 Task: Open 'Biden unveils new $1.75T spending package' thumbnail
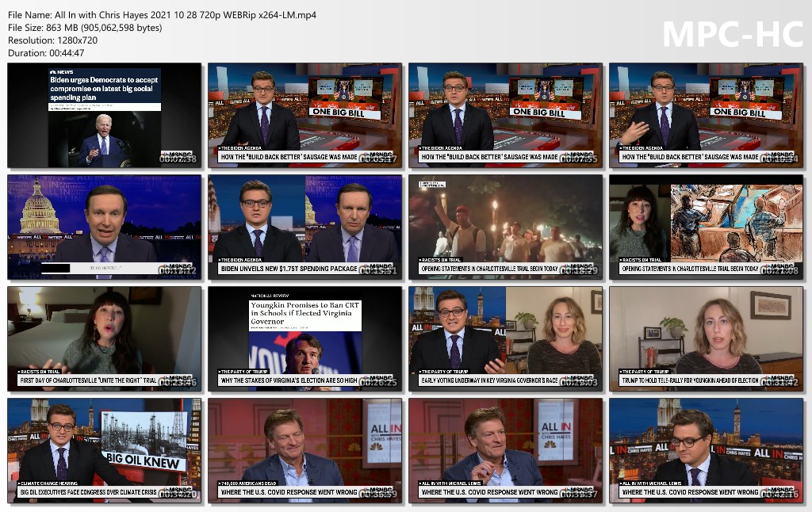click(x=305, y=227)
